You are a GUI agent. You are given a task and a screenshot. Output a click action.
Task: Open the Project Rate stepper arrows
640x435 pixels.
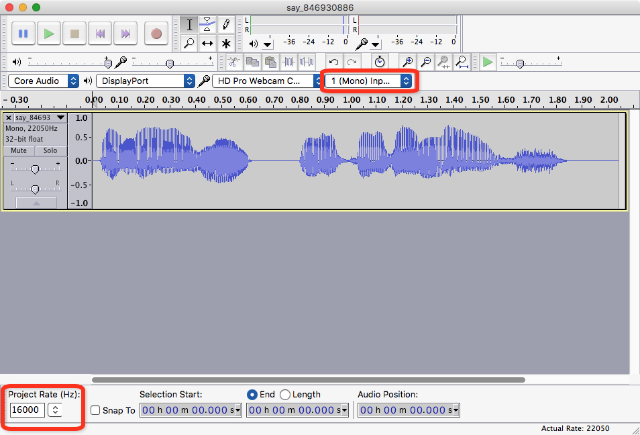pyautogui.click(x=55, y=410)
